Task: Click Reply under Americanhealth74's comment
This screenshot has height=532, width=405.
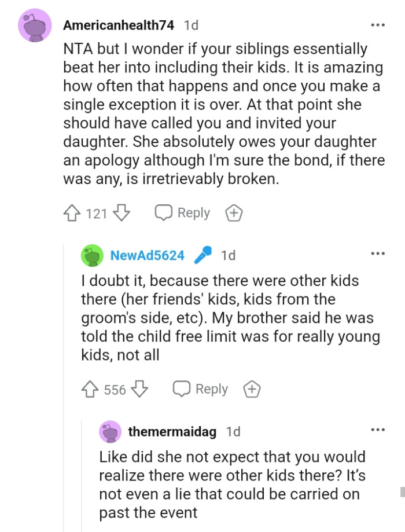Action: tap(194, 213)
